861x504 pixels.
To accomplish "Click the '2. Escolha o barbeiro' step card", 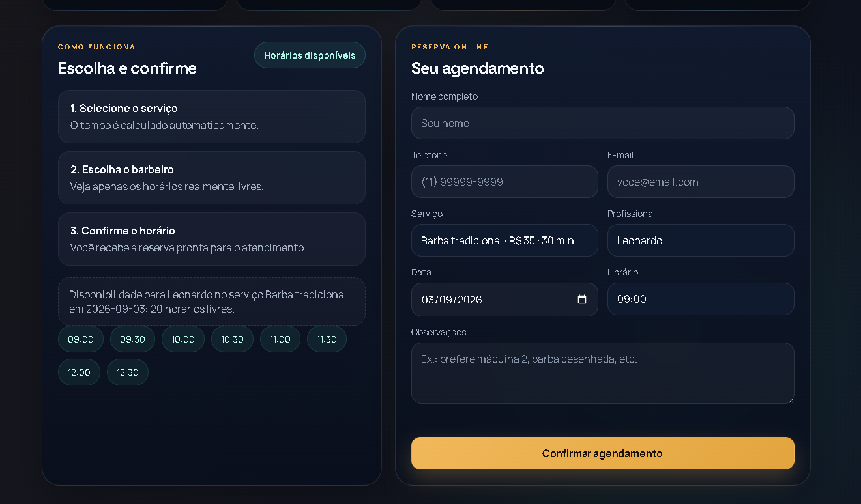I will [212, 178].
